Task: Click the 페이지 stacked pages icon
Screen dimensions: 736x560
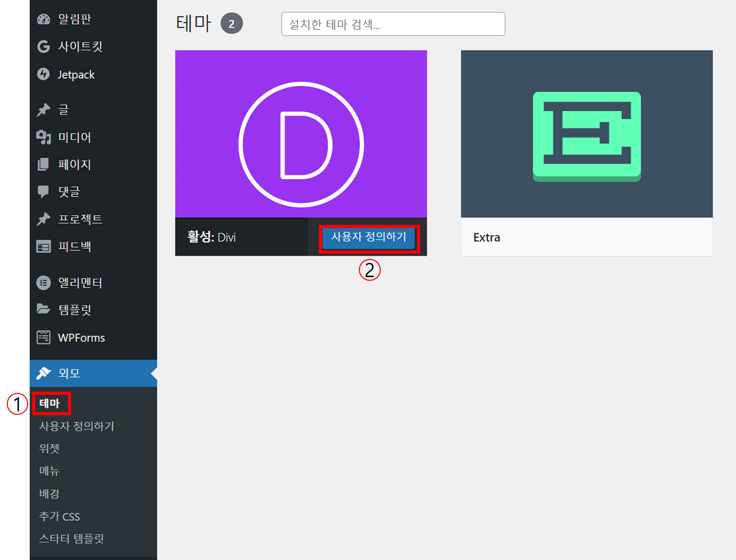Action: (44, 164)
